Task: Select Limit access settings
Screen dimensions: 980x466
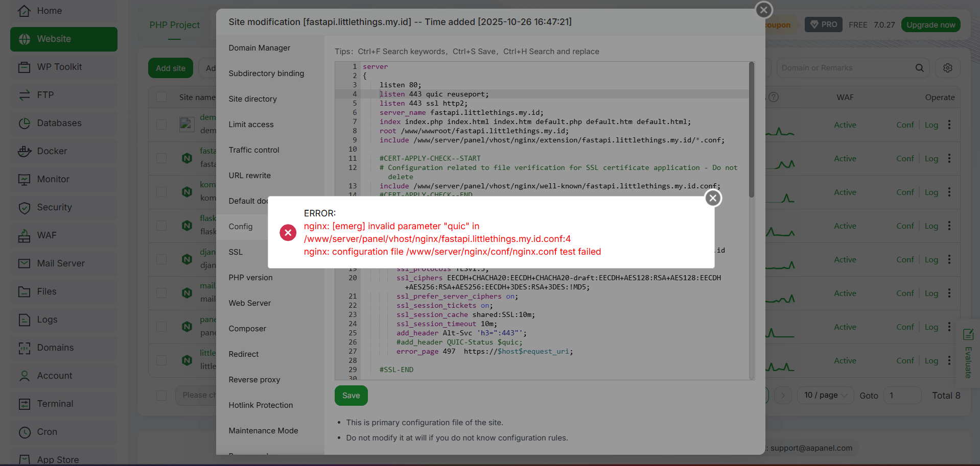Action: 270,125
